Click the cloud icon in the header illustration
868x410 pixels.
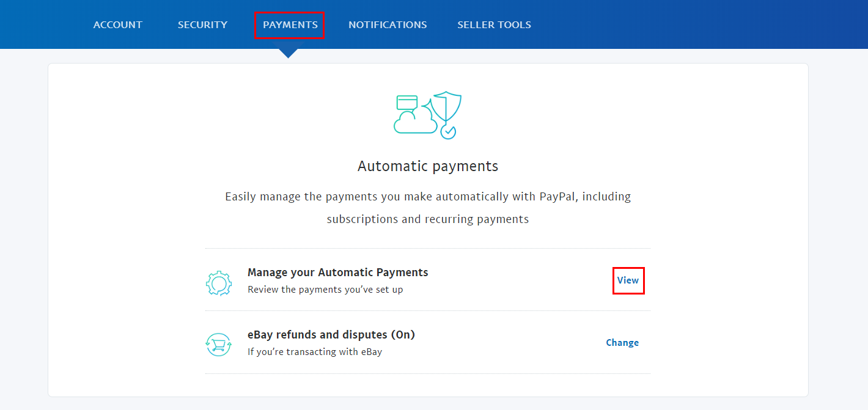pyautogui.click(x=414, y=123)
